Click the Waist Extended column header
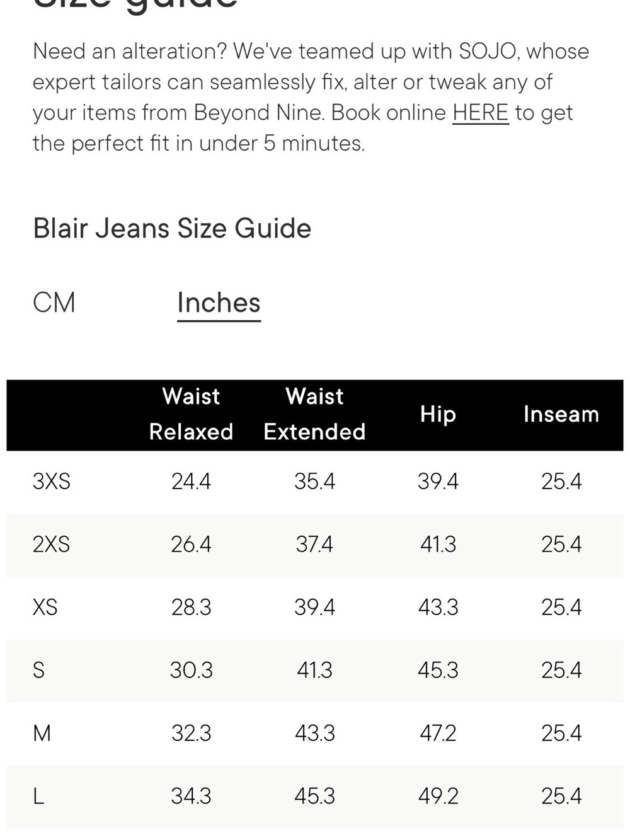 point(314,414)
